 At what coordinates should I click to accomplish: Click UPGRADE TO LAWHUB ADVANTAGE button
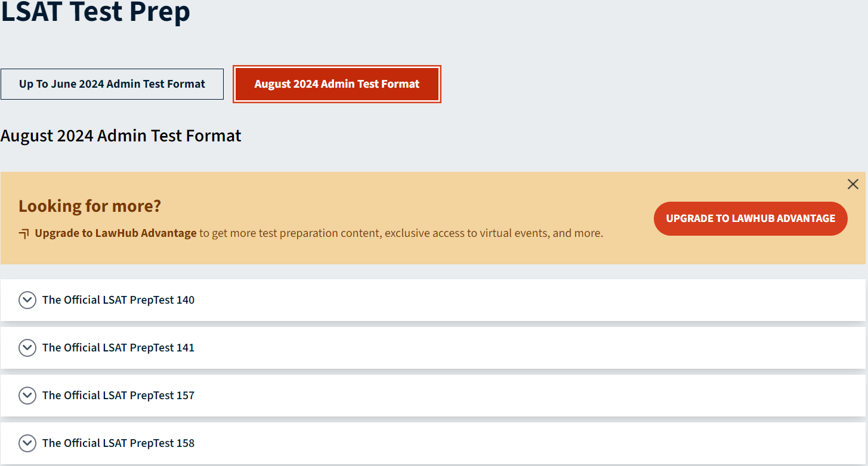pyautogui.click(x=750, y=218)
